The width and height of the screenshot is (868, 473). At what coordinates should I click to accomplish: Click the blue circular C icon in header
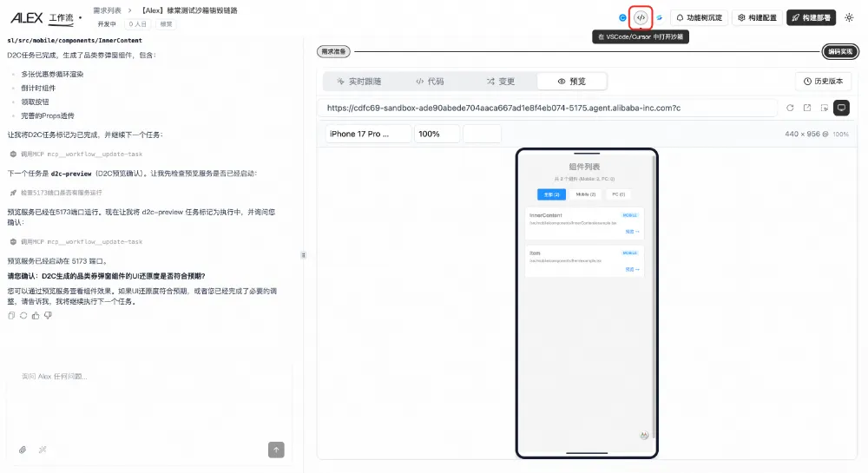[622, 17]
